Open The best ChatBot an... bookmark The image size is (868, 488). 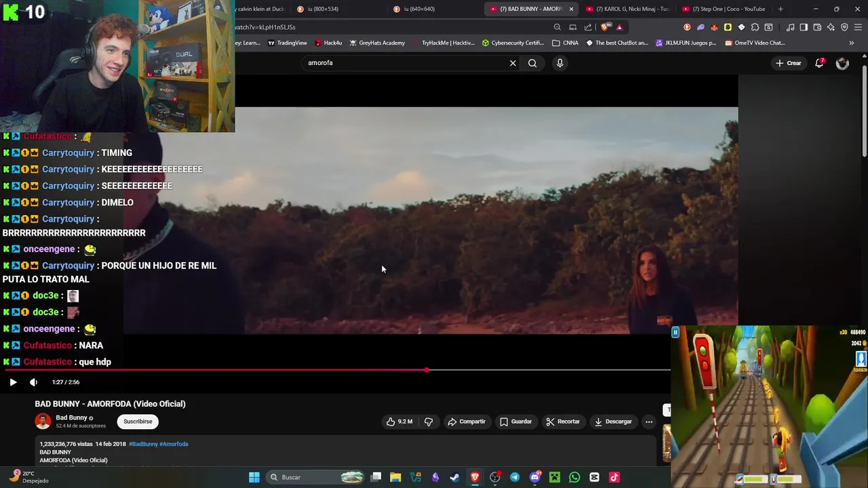click(x=617, y=43)
